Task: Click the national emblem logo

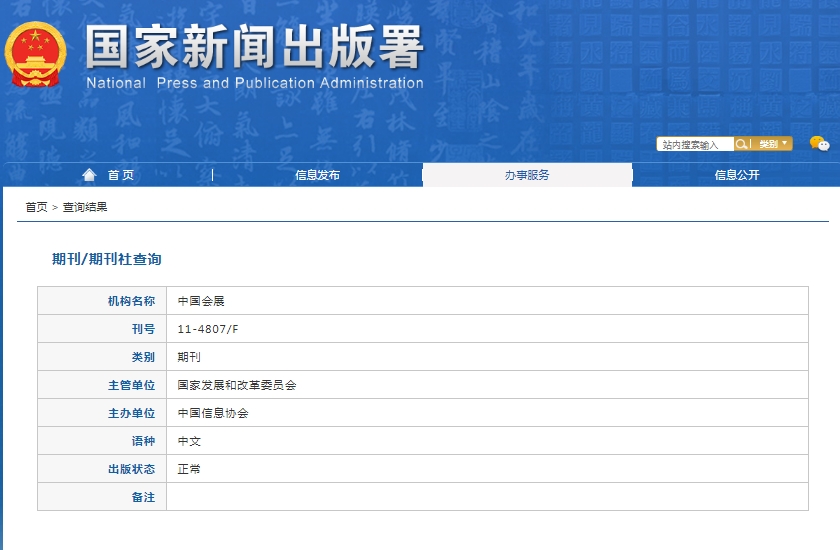Action: click(x=37, y=55)
